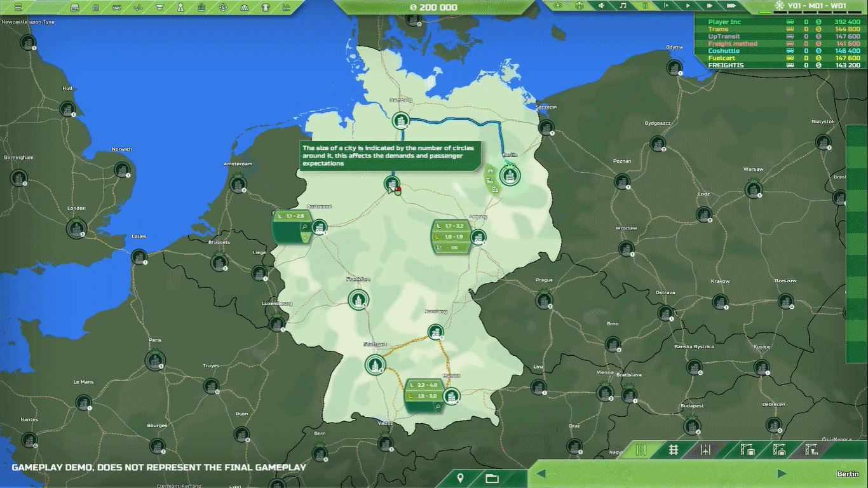Select the Amsterdam city marker
Image resolution: width=868 pixels, height=488 pixels.
coord(238,184)
